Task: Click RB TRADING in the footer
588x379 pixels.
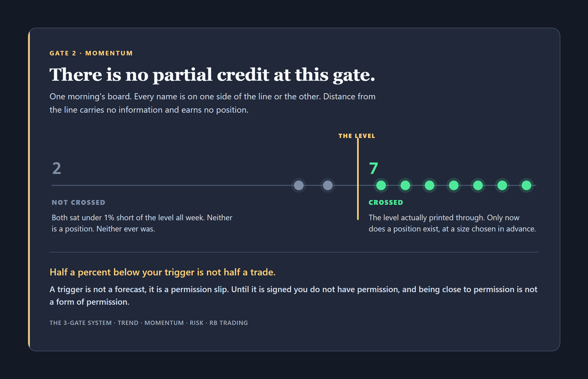Action: coord(228,323)
